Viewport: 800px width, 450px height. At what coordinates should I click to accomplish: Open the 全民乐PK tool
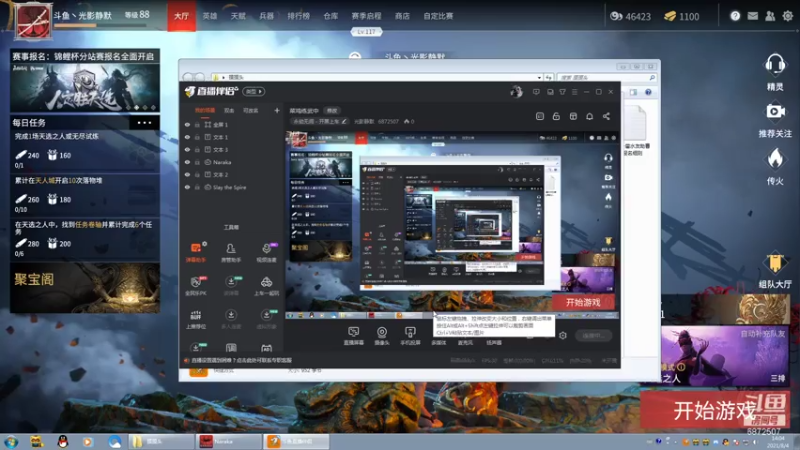196,286
